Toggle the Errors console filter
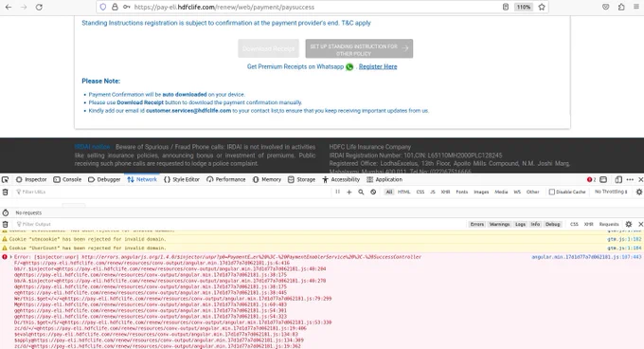Viewport: 644px width, 349px height. coord(476,225)
